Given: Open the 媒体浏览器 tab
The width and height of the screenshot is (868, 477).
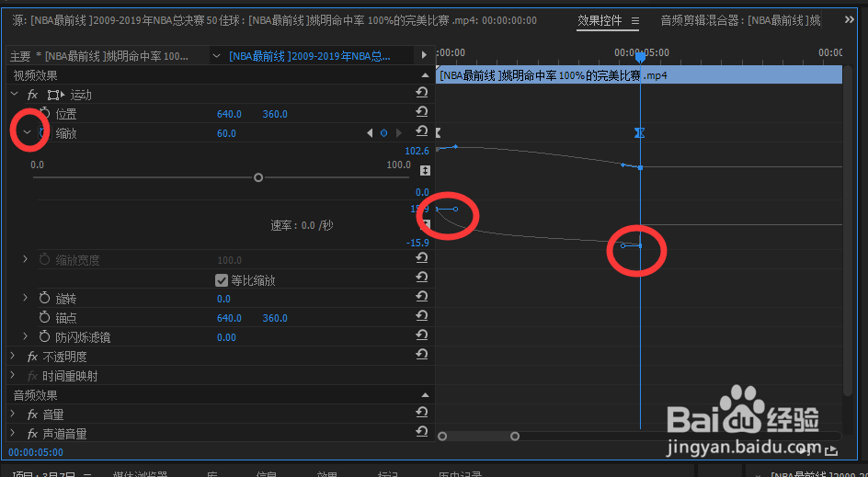Looking at the screenshot, I should pyautogui.click(x=141, y=475).
